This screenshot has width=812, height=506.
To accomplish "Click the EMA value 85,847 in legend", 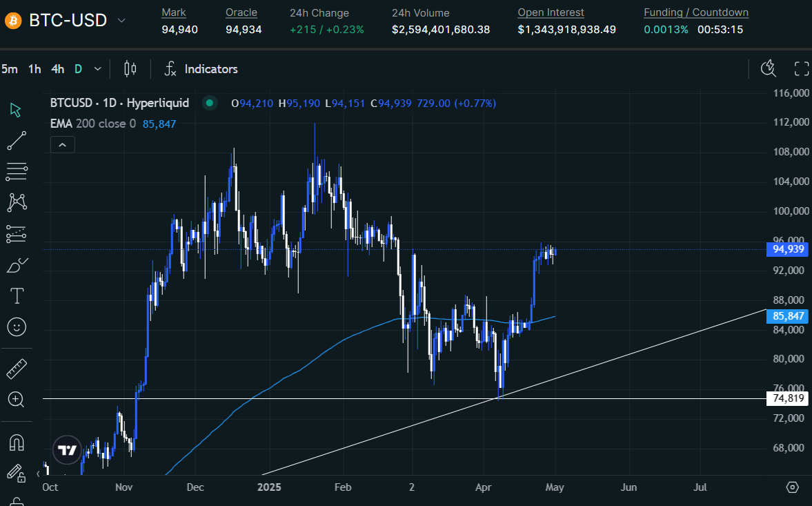I will click(159, 124).
